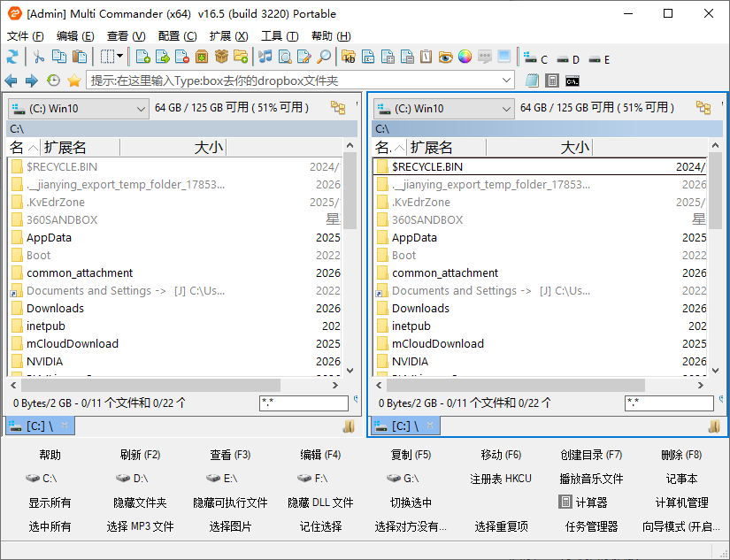Viewport: 730px width, 560px height.
Task: Click the 任务管理器 button
Action: [591, 526]
